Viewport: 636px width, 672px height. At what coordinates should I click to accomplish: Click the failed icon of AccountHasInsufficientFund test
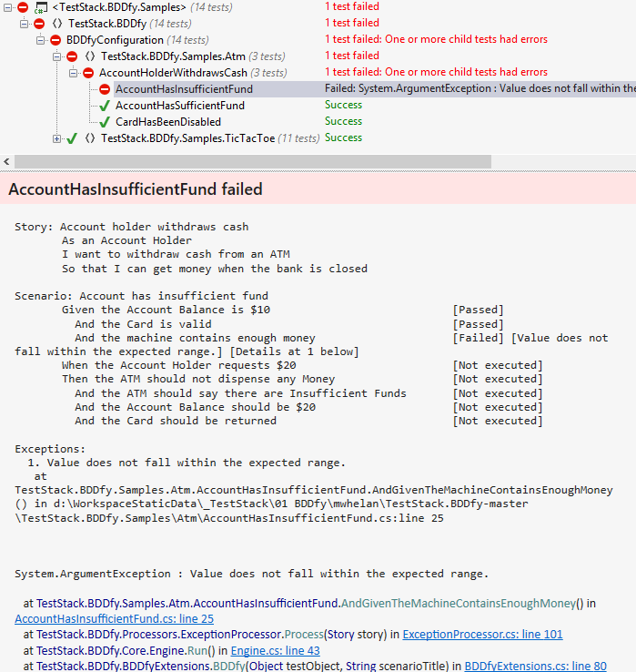point(105,89)
